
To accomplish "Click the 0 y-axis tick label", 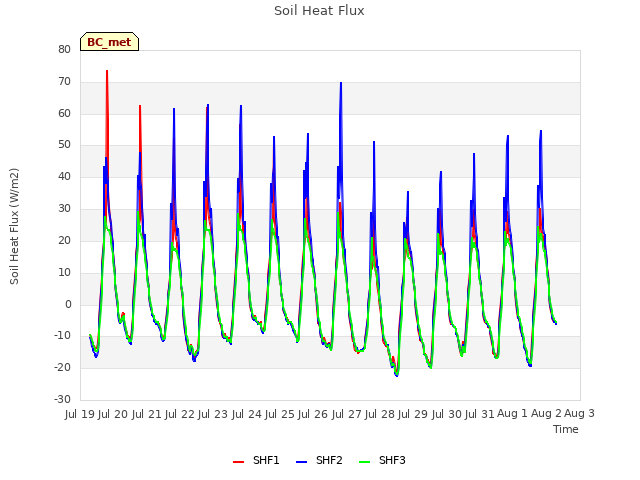I will tap(68, 304).
